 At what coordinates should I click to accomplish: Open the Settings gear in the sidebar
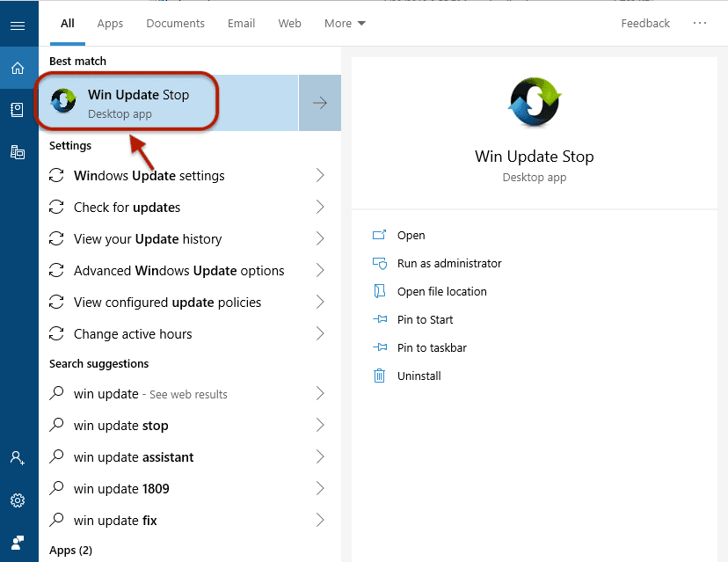[18, 500]
